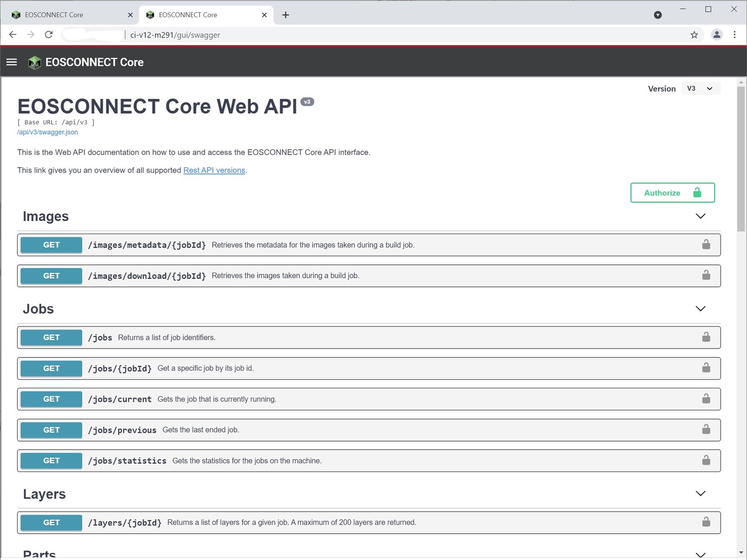The width and height of the screenshot is (747, 560).
Task: Open the /api/v3/swagger.json link
Action: point(47,132)
